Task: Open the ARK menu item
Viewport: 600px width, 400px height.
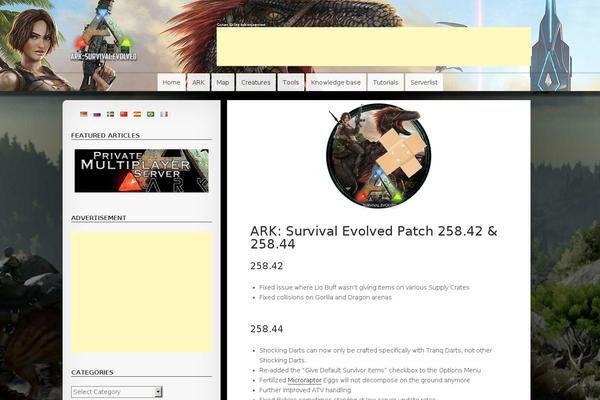Action: tap(198, 82)
